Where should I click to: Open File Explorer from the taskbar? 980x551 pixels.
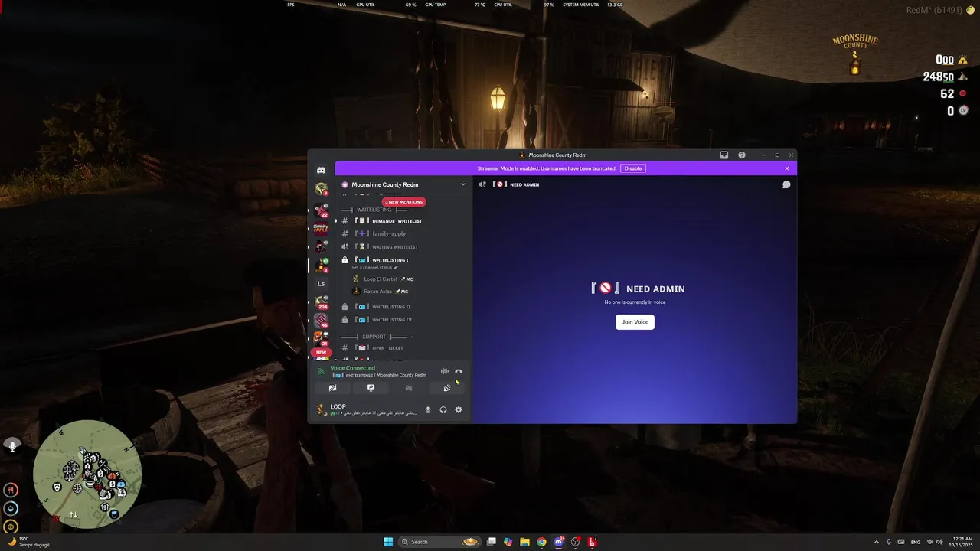coord(524,542)
